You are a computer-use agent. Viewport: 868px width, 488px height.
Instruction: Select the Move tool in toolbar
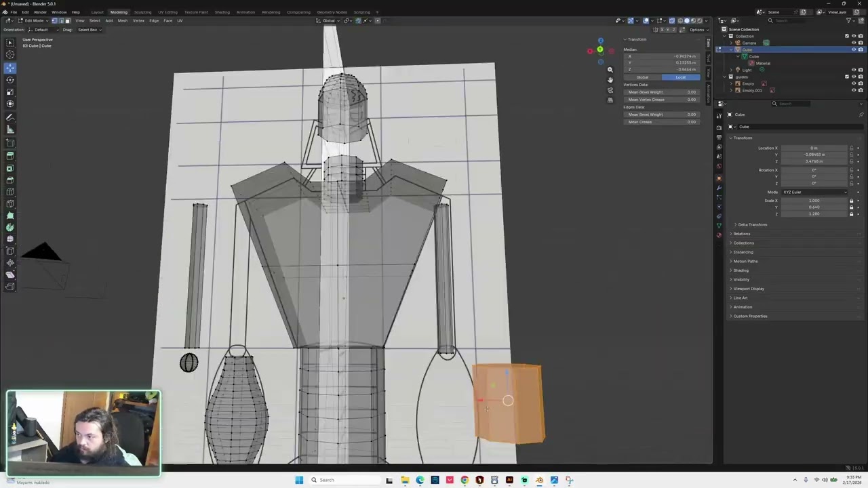point(10,68)
